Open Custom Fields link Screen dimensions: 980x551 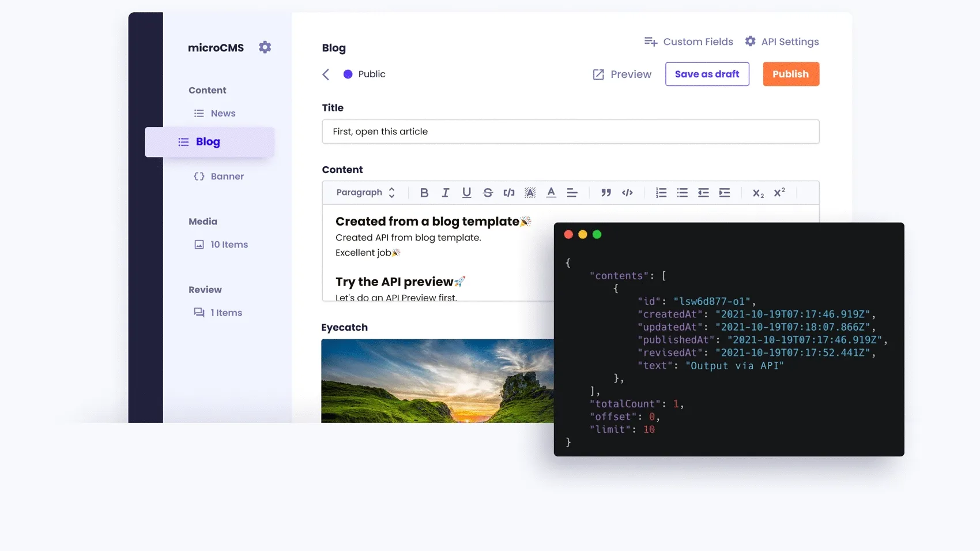coord(698,42)
